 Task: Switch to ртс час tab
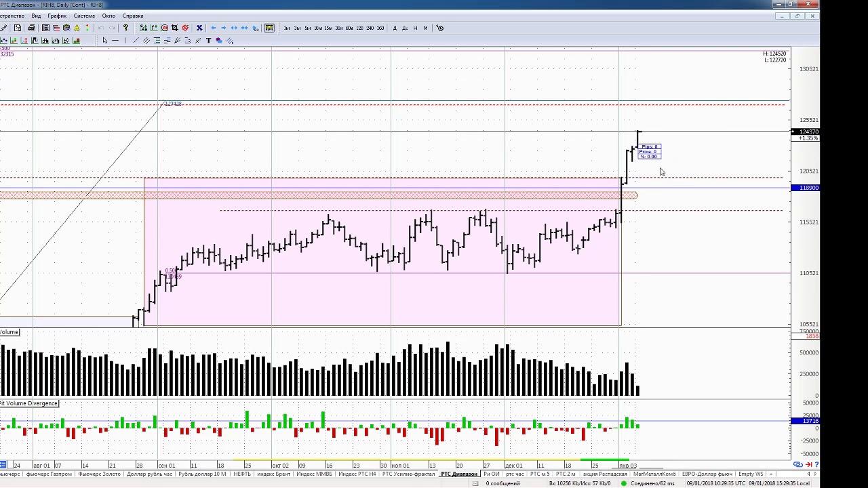[515, 474]
